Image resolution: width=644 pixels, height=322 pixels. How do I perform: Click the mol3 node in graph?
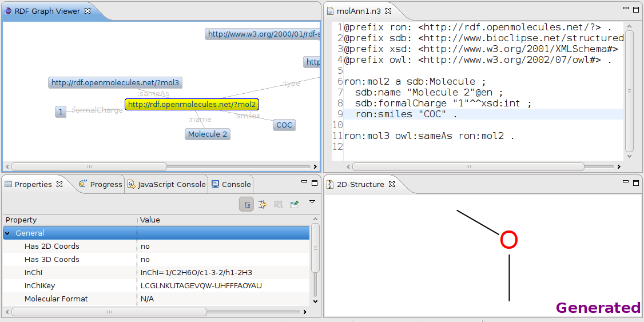pyautogui.click(x=115, y=83)
